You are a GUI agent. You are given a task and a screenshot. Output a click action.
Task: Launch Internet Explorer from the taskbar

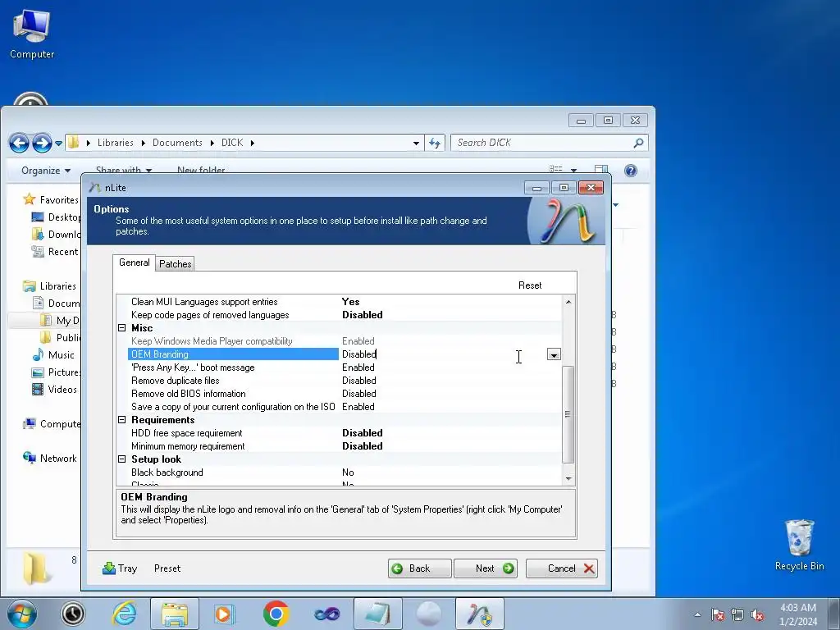click(123, 614)
